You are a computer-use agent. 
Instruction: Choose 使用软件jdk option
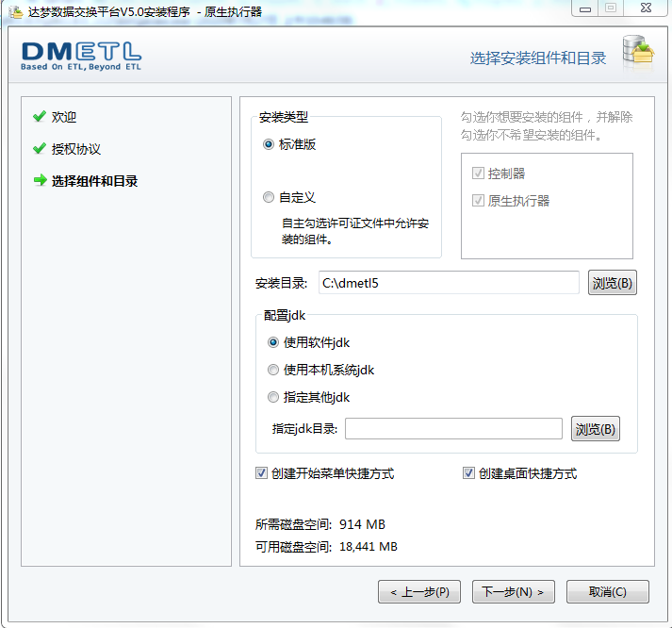coord(273,342)
